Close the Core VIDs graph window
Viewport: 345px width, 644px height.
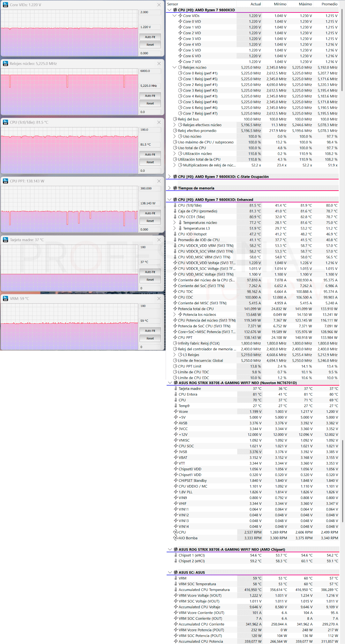[x=159, y=5]
